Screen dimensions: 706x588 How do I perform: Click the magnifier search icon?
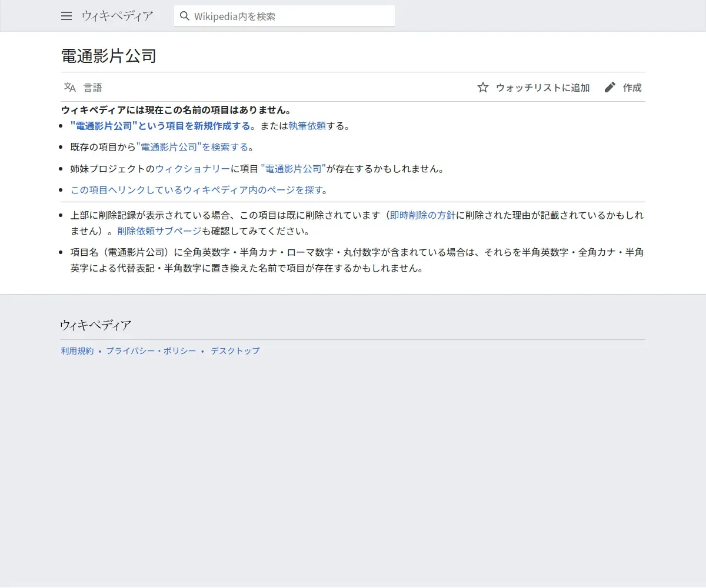[185, 16]
